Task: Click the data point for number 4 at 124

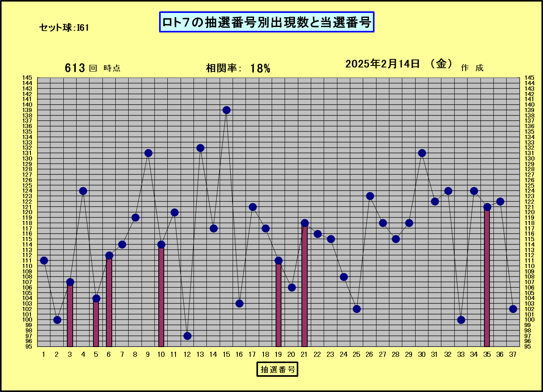Action: pos(83,191)
